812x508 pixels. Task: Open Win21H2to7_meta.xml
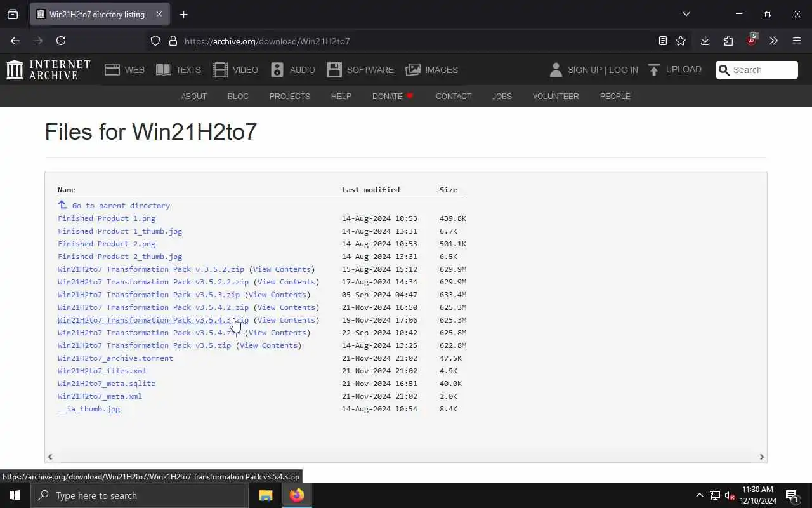pyautogui.click(x=100, y=396)
